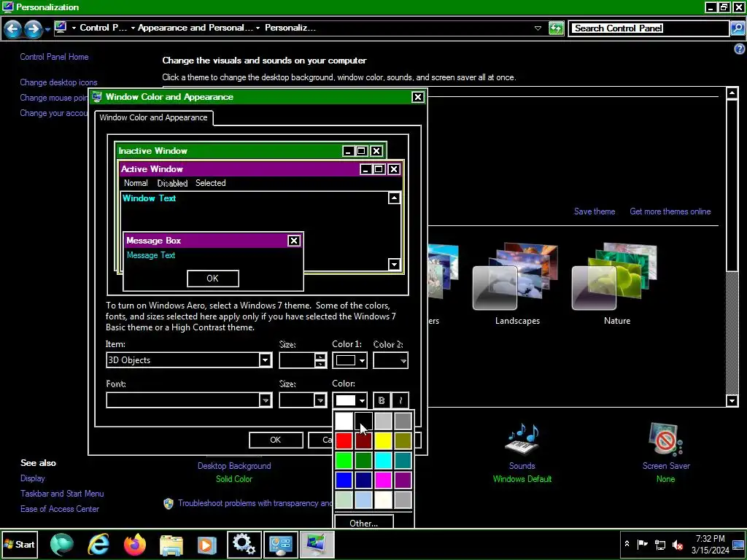
Task: Toggle the Italic font button
Action: click(x=400, y=400)
